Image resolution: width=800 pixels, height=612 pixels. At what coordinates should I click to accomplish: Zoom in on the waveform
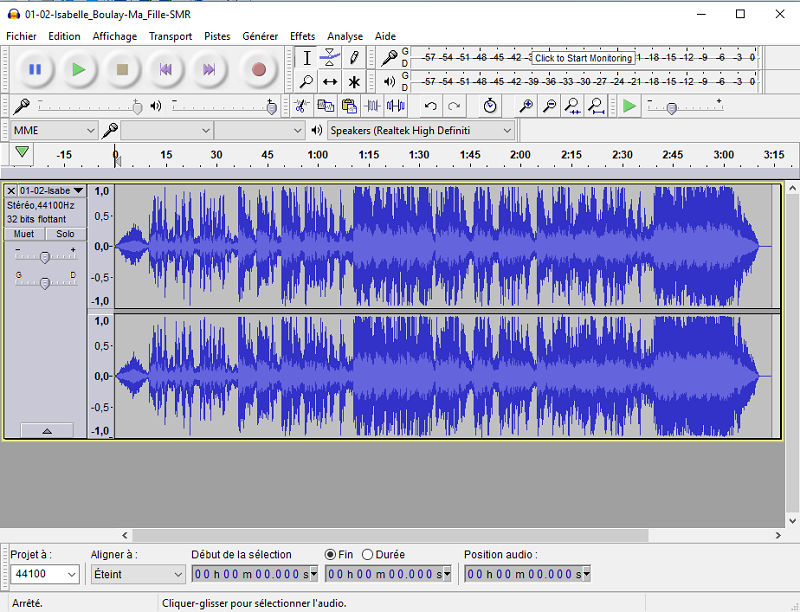(x=526, y=106)
